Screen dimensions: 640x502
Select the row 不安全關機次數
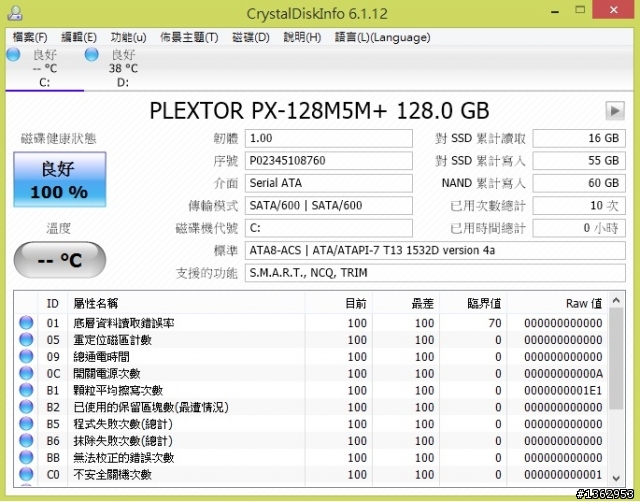coord(312,474)
